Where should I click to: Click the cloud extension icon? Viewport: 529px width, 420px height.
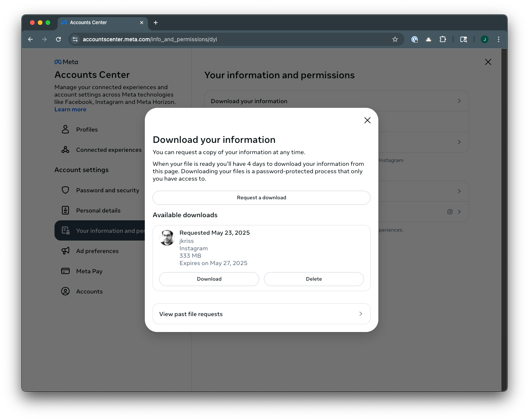point(429,39)
